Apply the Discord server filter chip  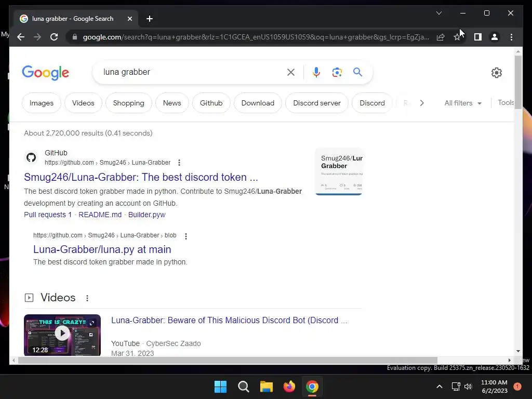click(x=317, y=103)
